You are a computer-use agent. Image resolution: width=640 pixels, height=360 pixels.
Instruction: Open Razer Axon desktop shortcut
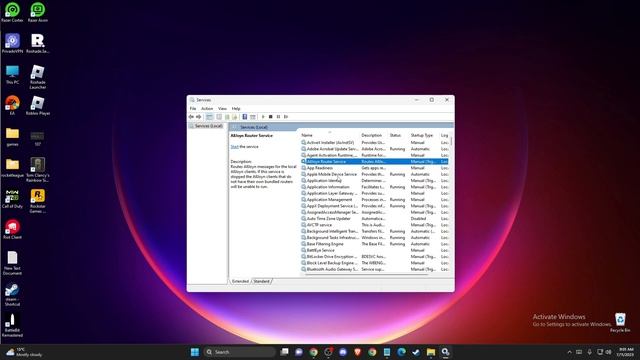(x=38, y=12)
